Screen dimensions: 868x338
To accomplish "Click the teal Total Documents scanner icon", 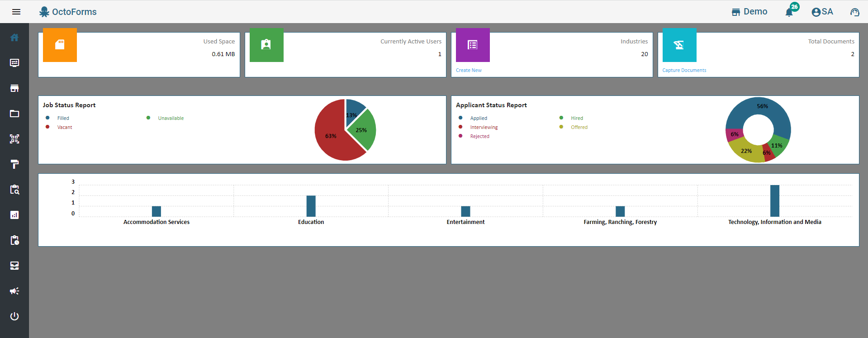I will pyautogui.click(x=679, y=45).
